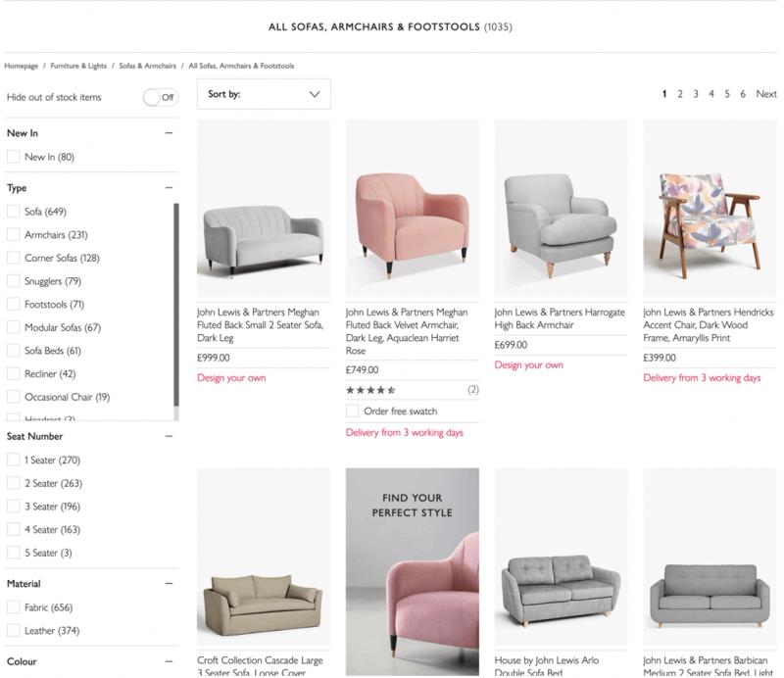Click the Next page link
The width and height of the screenshot is (784, 678).
[766, 93]
